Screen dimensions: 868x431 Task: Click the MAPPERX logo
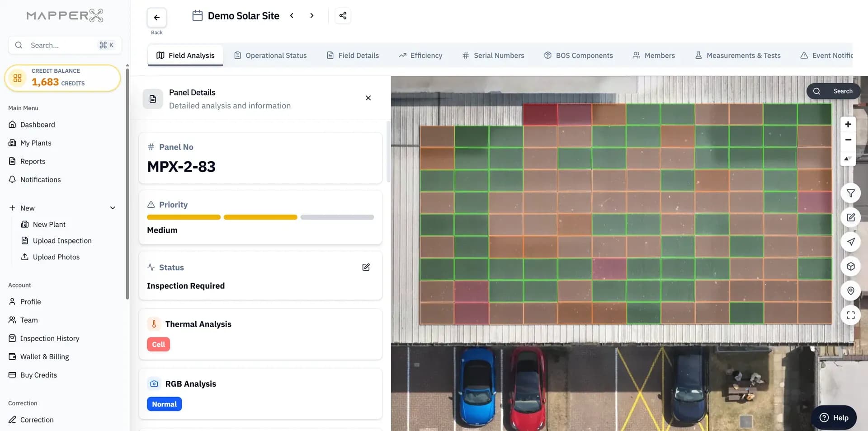(65, 16)
